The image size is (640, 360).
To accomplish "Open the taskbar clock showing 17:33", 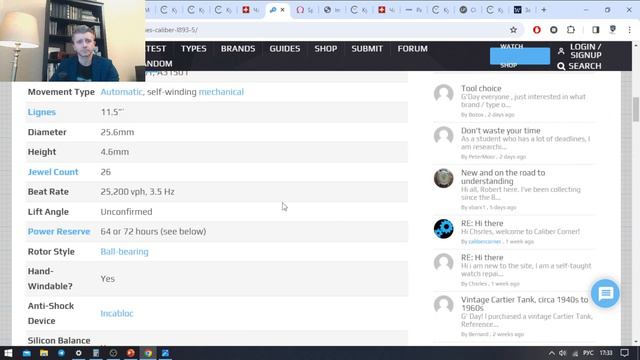I will click(x=606, y=353).
